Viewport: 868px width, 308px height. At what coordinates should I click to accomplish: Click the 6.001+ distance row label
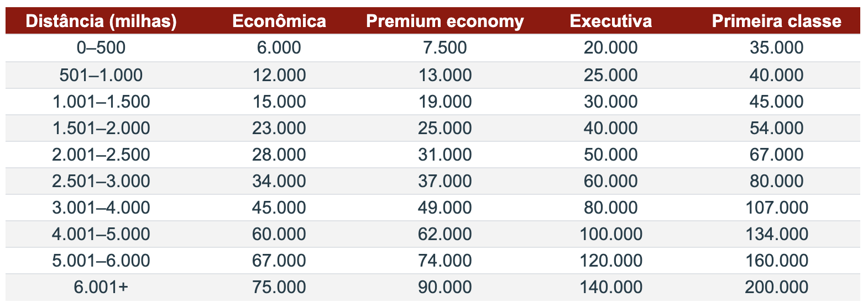(x=101, y=287)
